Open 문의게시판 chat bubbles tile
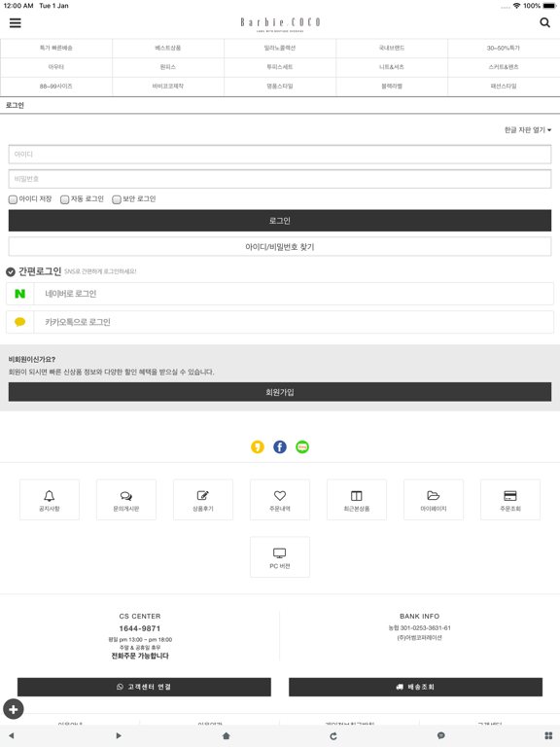 pyautogui.click(x=126, y=500)
